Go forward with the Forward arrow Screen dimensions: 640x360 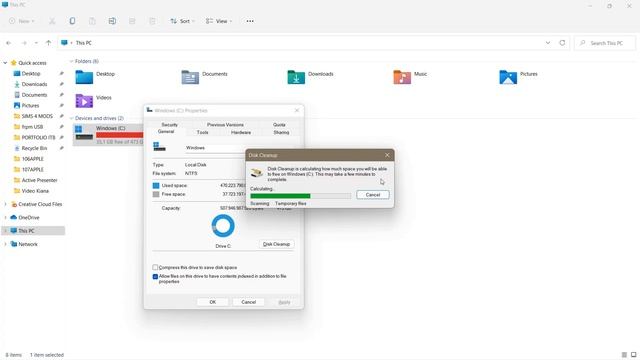pyautogui.click(x=24, y=43)
